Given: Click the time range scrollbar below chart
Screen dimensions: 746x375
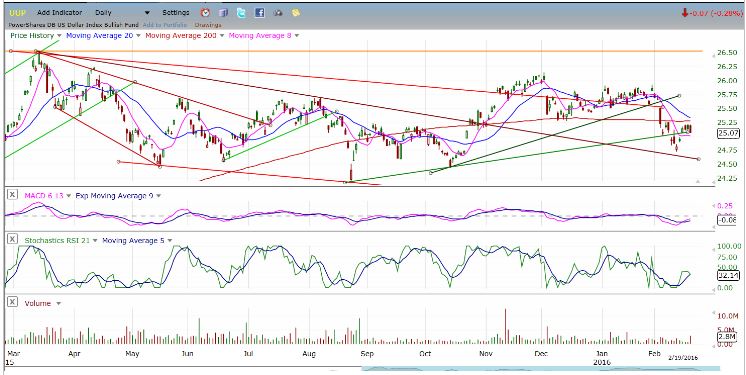Looking at the screenshot, I should 540,368.
